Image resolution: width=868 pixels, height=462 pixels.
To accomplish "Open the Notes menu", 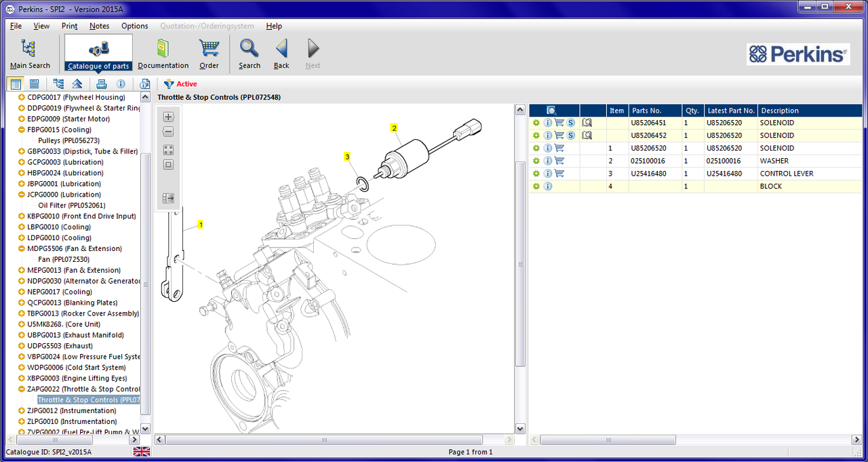I will [99, 26].
